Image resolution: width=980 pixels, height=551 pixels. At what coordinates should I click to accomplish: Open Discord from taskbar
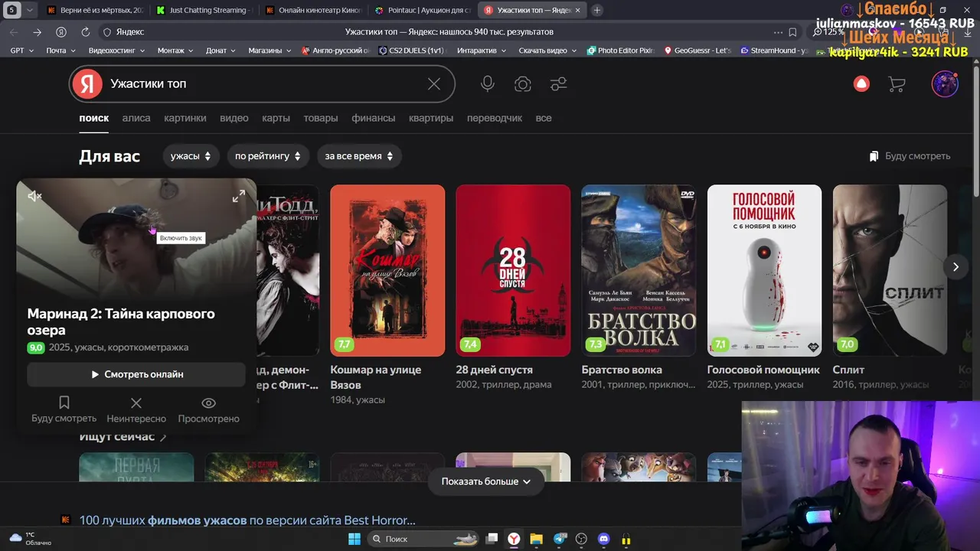[x=604, y=539]
